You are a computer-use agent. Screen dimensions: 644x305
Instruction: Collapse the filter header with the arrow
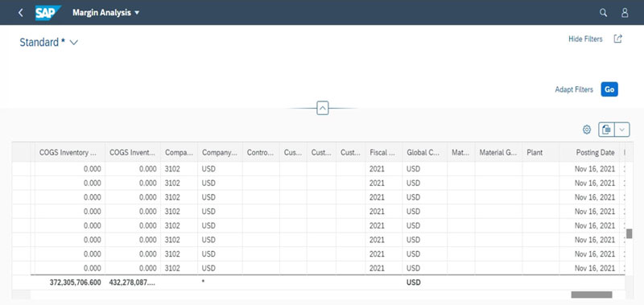tap(323, 109)
